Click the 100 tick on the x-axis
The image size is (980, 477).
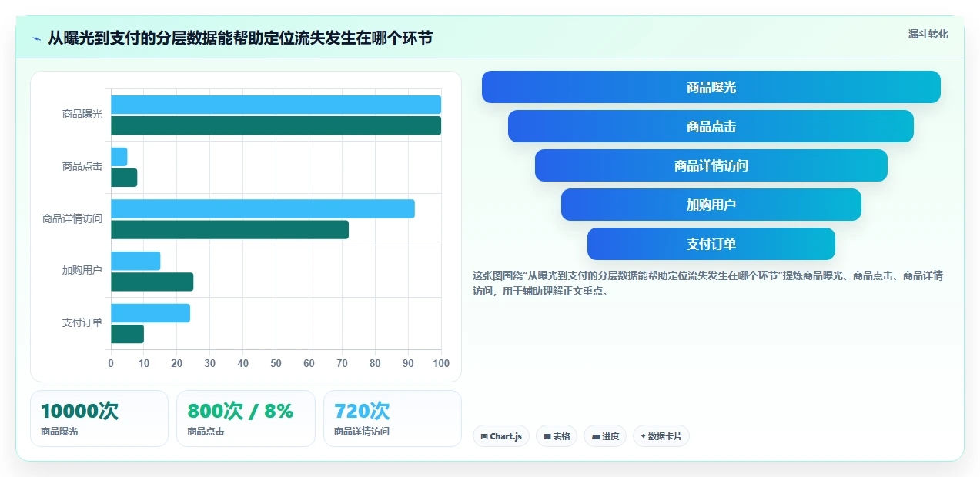pyautogui.click(x=441, y=363)
